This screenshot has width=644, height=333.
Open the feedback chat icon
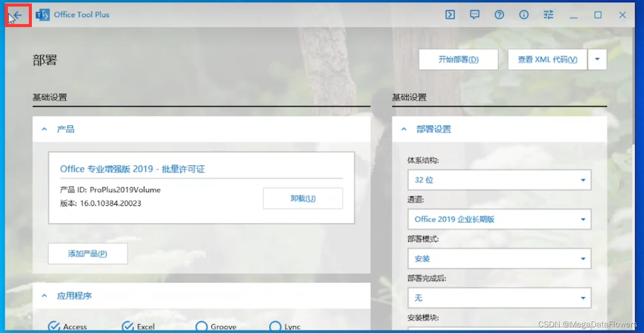pyautogui.click(x=475, y=14)
